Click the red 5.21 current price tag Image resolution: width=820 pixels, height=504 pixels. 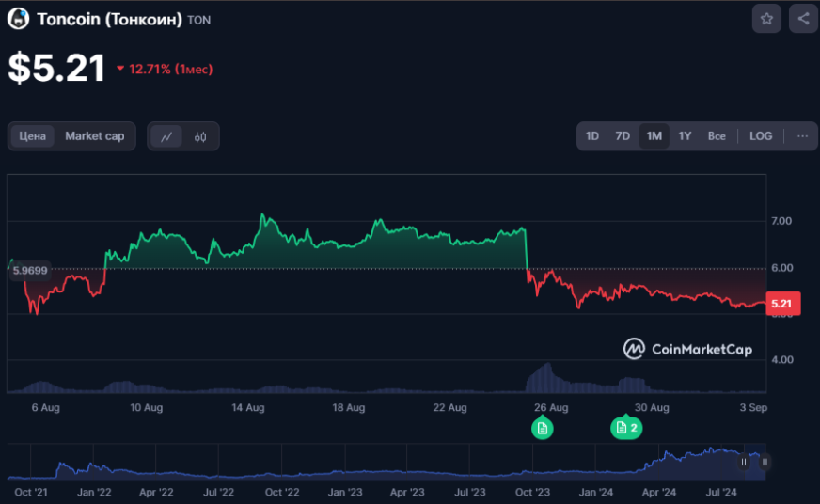(x=783, y=304)
